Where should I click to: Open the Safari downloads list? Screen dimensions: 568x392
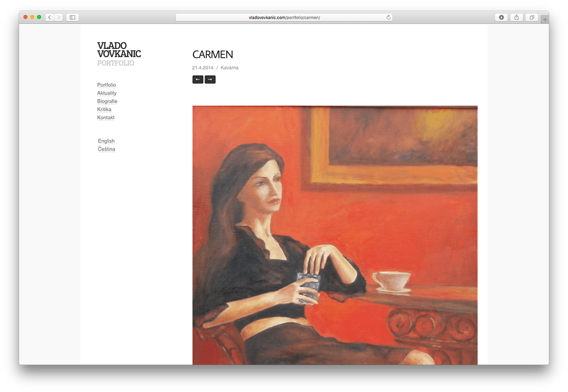501,18
